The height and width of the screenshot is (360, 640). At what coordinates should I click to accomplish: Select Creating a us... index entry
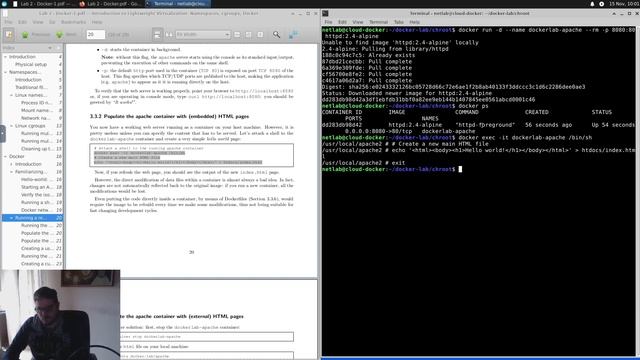tap(36, 248)
